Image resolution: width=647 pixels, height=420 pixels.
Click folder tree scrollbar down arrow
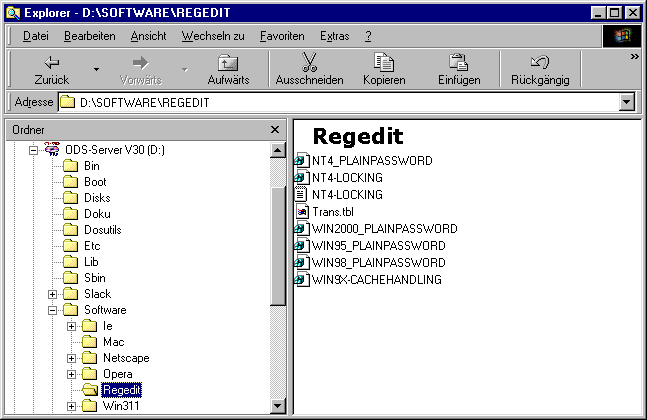coord(278,406)
